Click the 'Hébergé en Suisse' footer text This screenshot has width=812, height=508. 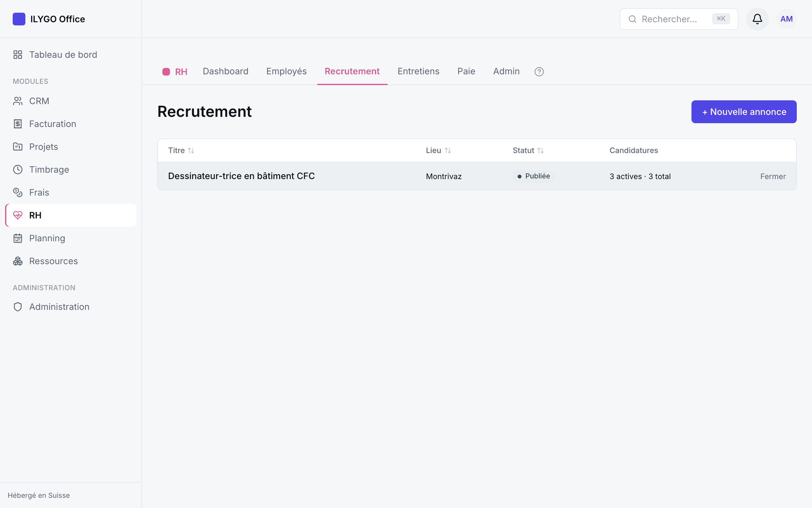39,495
